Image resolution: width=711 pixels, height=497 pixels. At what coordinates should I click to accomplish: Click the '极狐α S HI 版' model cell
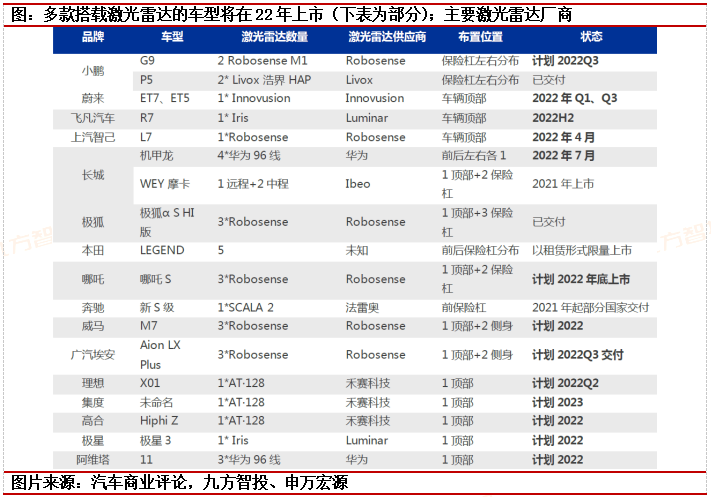(x=167, y=222)
